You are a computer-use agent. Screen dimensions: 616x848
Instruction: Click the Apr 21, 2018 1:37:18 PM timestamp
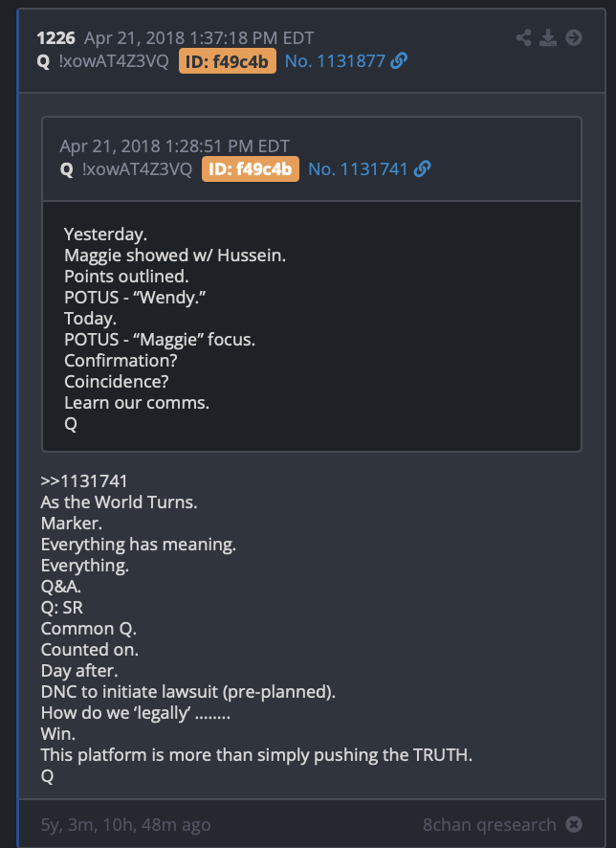[x=199, y=38]
